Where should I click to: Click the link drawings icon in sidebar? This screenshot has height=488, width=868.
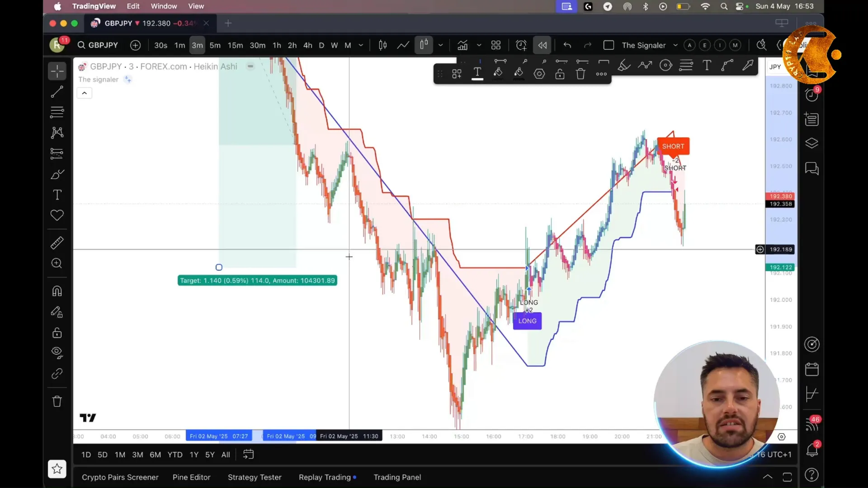click(x=57, y=374)
